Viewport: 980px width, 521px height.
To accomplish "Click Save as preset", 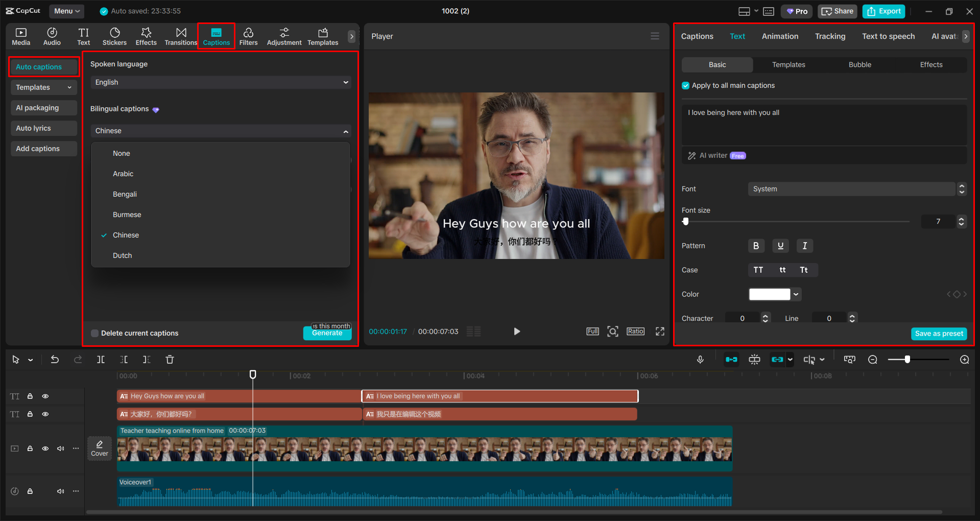I will [x=939, y=334].
